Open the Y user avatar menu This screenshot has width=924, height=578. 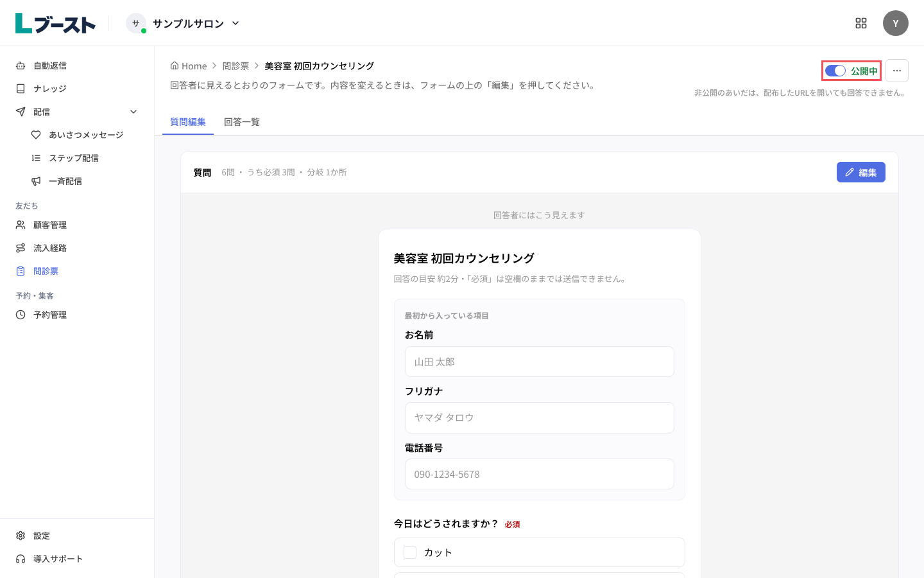coord(896,23)
